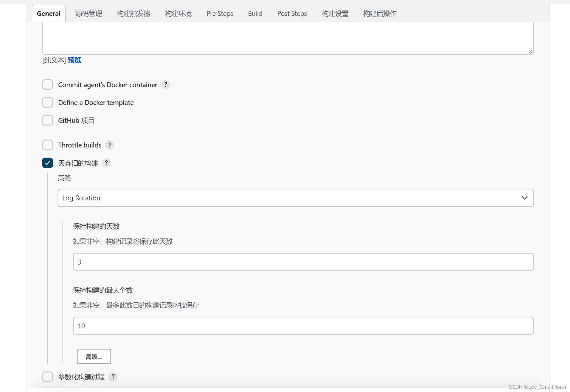The width and height of the screenshot is (570, 392).
Task: Open help for Commit agent's Docker container
Action: click(166, 85)
